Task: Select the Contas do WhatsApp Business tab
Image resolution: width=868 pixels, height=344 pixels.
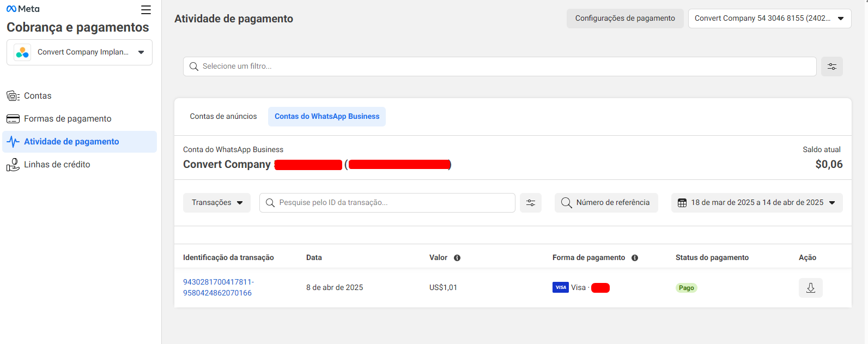Action: pos(327,117)
